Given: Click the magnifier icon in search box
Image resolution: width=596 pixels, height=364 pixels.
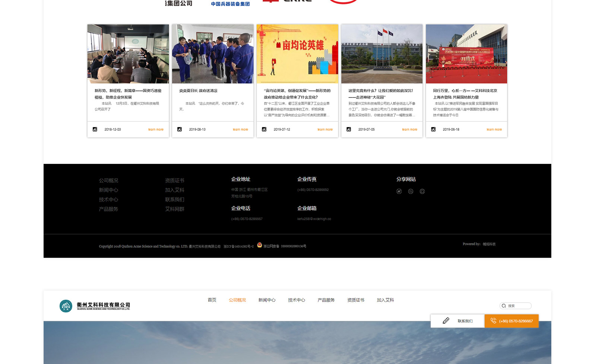Looking at the screenshot, I should [x=504, y=306].
